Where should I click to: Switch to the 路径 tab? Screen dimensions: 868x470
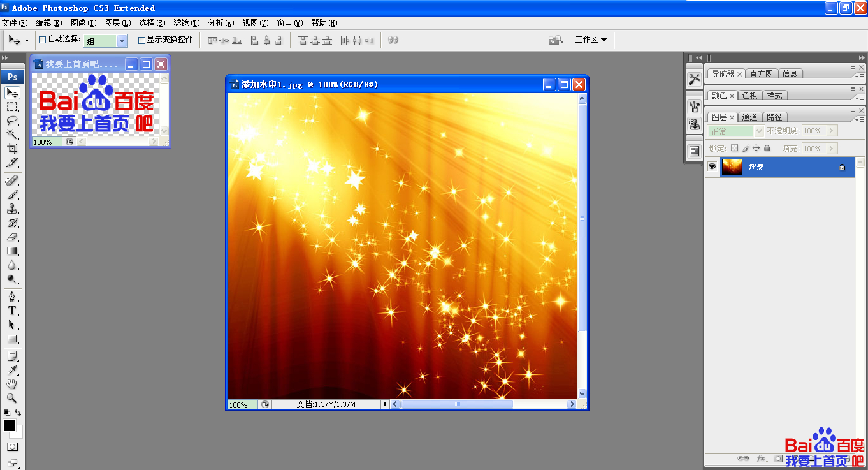(x=774, y=117)
